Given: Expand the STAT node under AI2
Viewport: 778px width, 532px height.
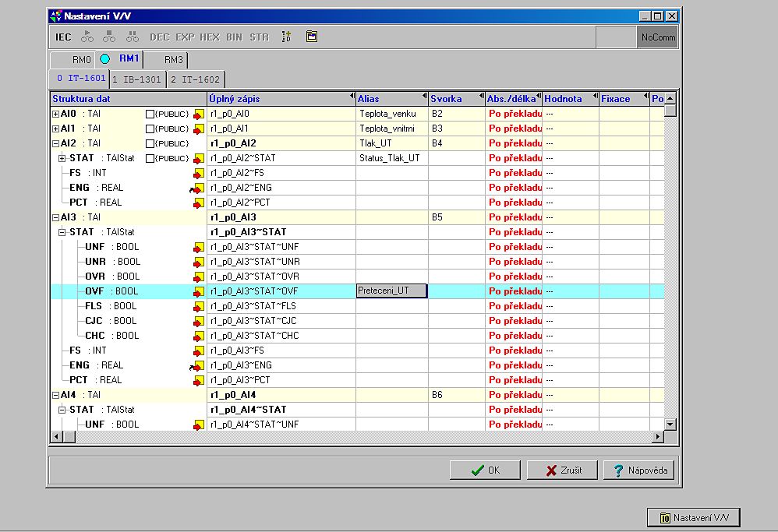Looking at the screenshot, I should tap(63, 158).
